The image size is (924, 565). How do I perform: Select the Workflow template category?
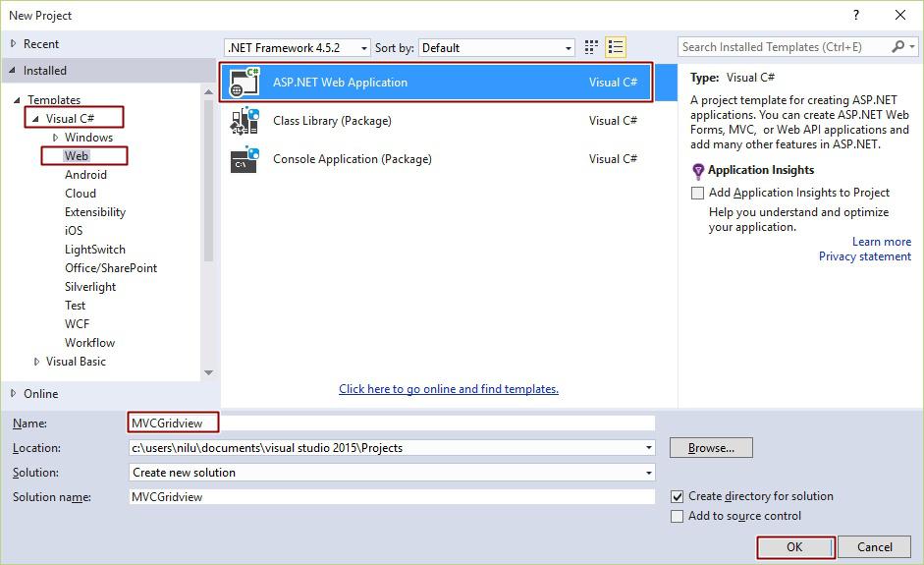[x=89, y=343]
